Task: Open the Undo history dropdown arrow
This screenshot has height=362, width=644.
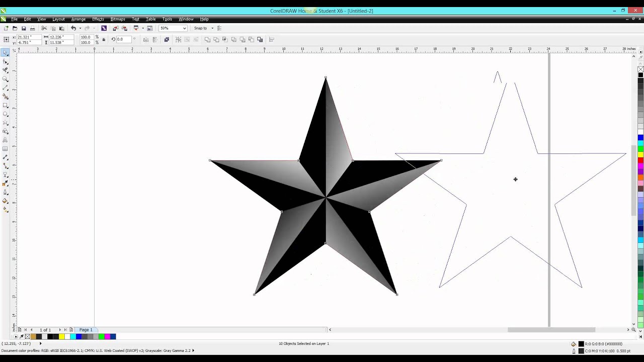Action: [79, 28]
